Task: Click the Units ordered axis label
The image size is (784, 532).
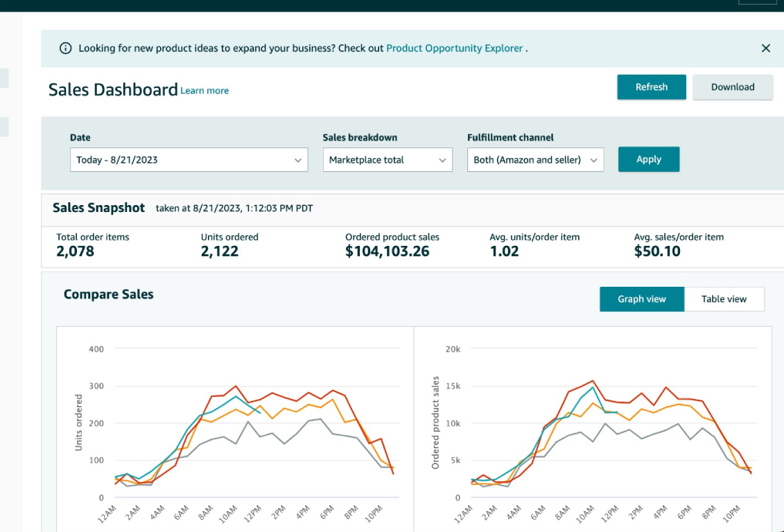Action: click(x=78, y=423)
